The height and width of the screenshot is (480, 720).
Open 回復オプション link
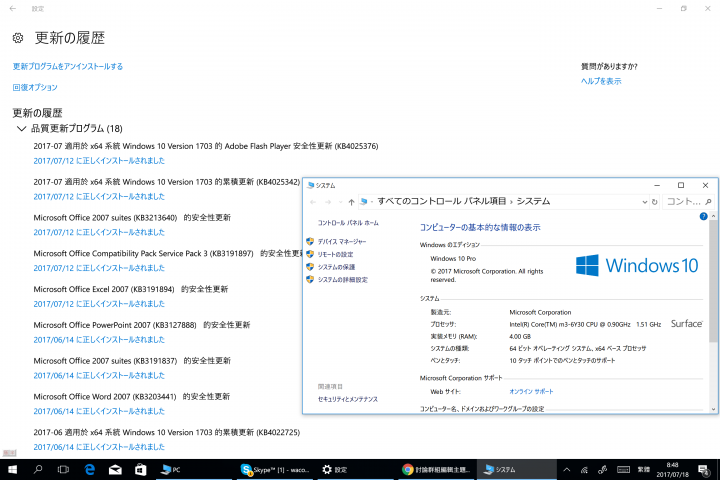point(35,87)
